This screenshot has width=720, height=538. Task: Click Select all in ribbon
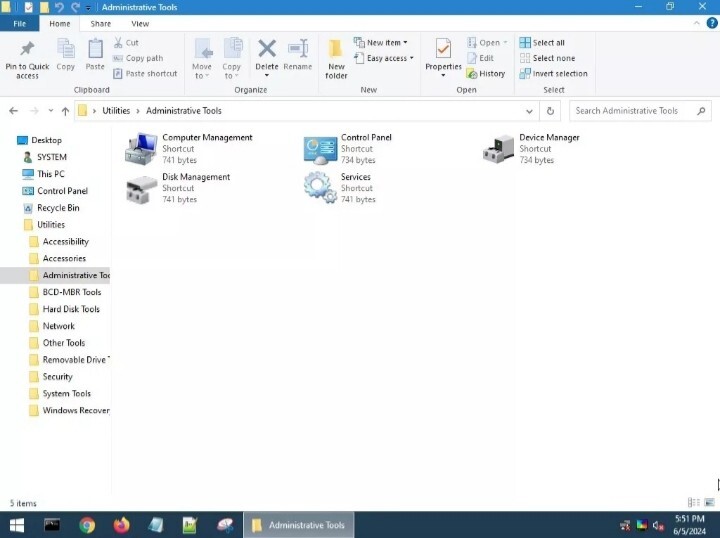tap(542, 43)
